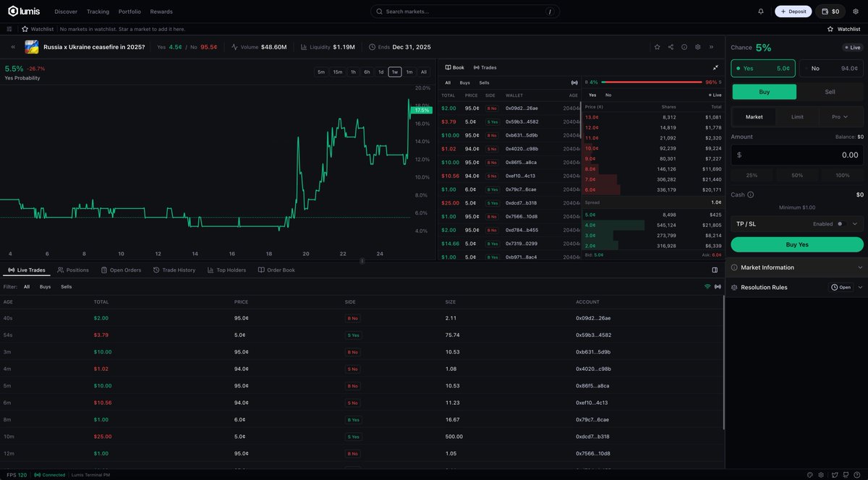The width and height of the screenshot is (868, 480).
Task: Filter live trades by Buys
Action: [x=46, y=286]
